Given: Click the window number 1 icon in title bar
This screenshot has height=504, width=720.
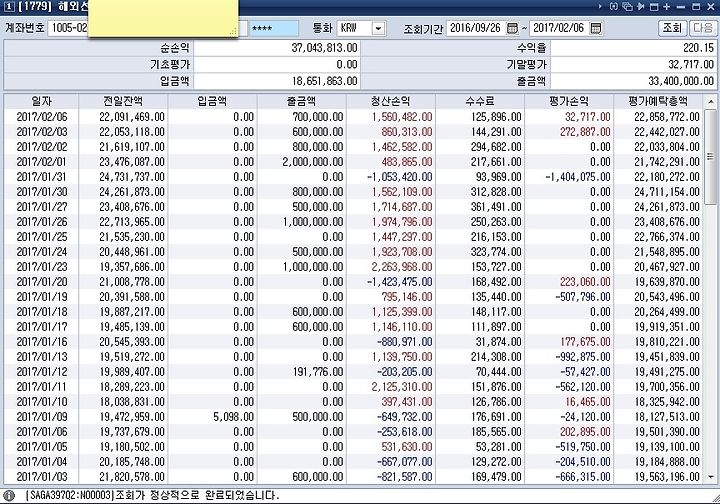Looking at the screenshot, I should tap(8, 7).
